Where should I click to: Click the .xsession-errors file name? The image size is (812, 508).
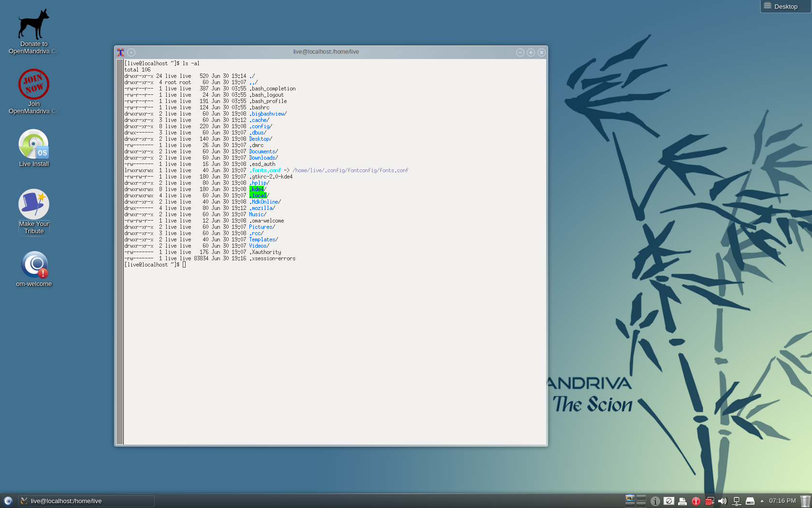273,258
